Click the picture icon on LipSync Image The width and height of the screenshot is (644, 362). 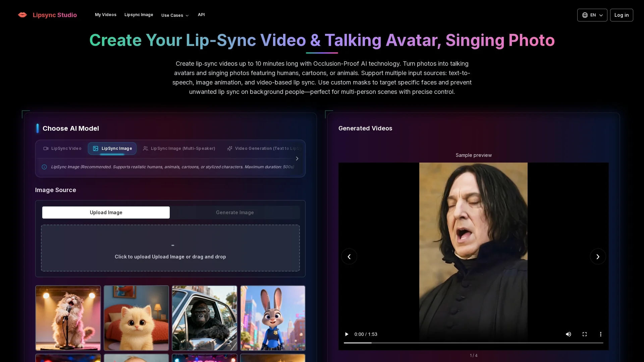pos(96,148)
